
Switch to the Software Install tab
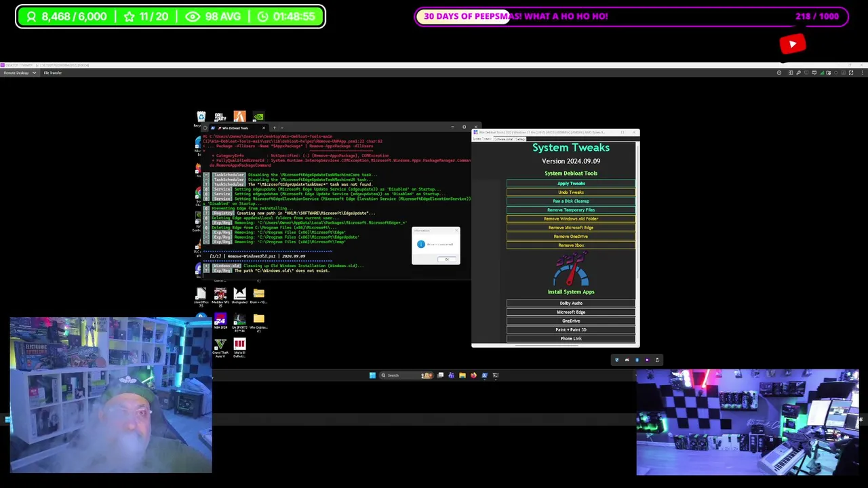coord(504,139)
